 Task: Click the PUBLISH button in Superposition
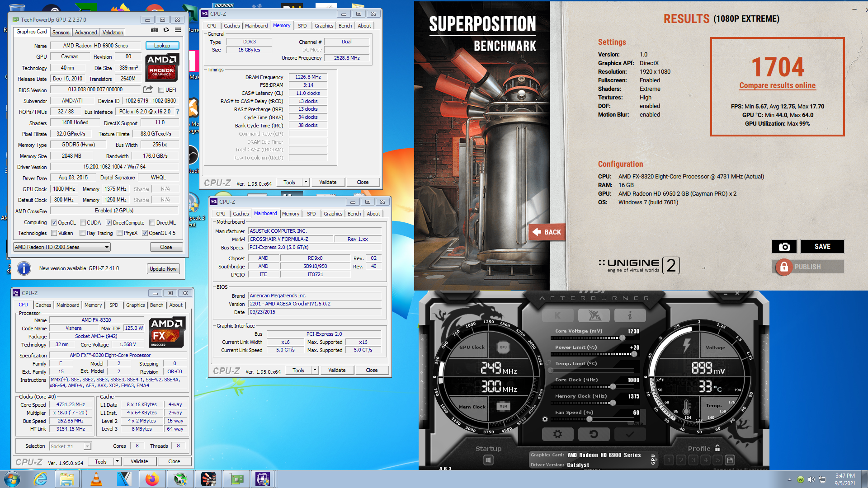pos(808,267)
